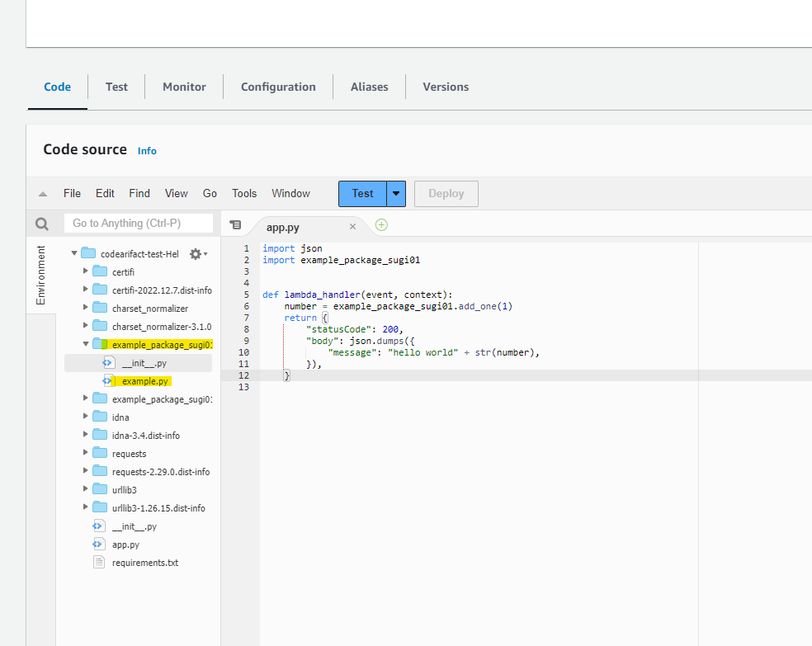812x646 pixels.
Task: Open requirements.txt in the file tree
Action: click(145, 563)
